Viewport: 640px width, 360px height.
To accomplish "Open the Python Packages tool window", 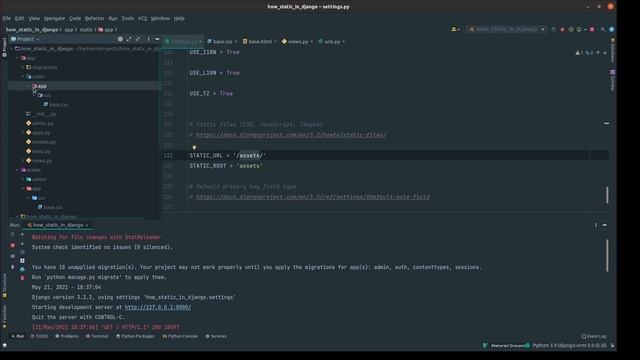I will [135, 336].
